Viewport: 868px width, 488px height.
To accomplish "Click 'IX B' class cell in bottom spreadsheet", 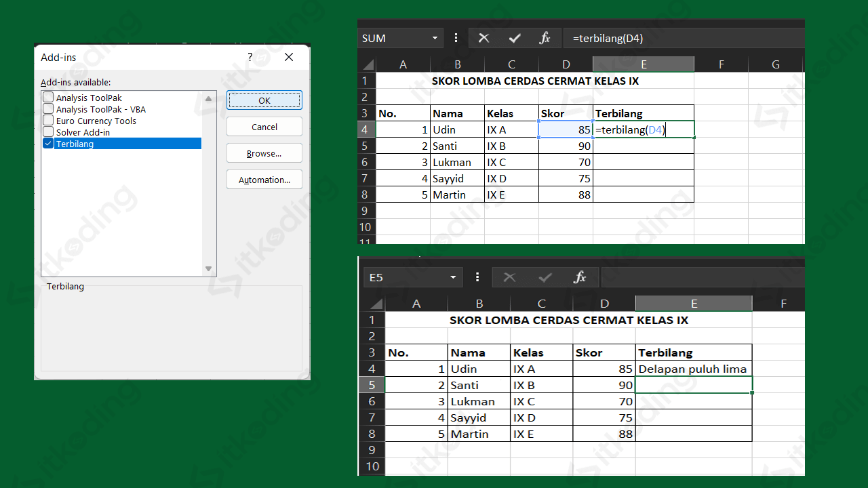I will [541, 385].
